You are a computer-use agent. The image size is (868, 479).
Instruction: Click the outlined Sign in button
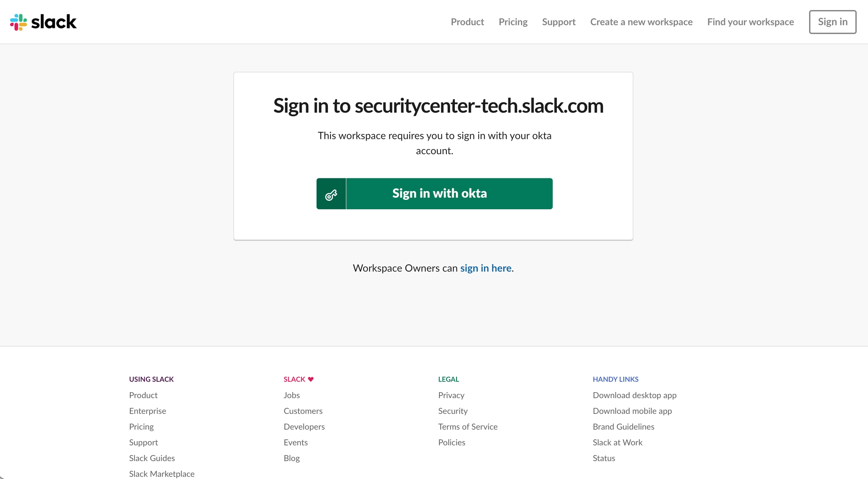(832, 22)
